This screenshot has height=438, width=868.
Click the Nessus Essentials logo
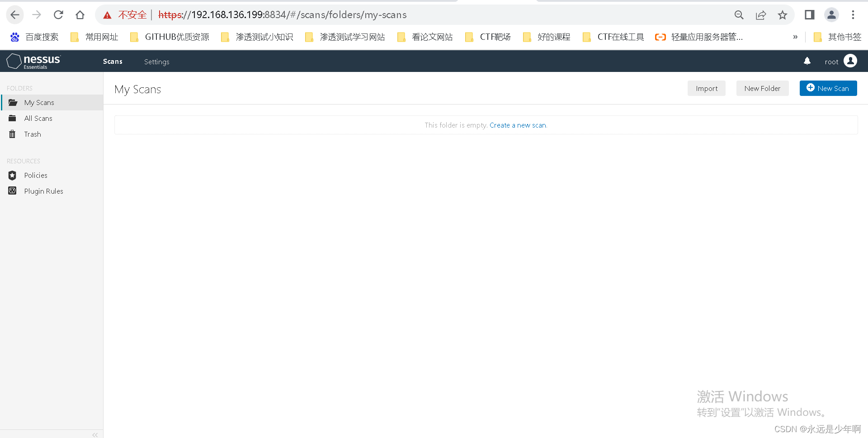(34, 61)
